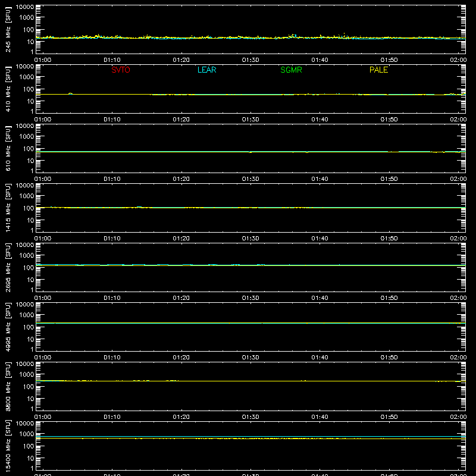The height and width of the screenshot is (476, 476).
Task: Click 02:00 time label of 245 MHz plot
Action: 458,60
